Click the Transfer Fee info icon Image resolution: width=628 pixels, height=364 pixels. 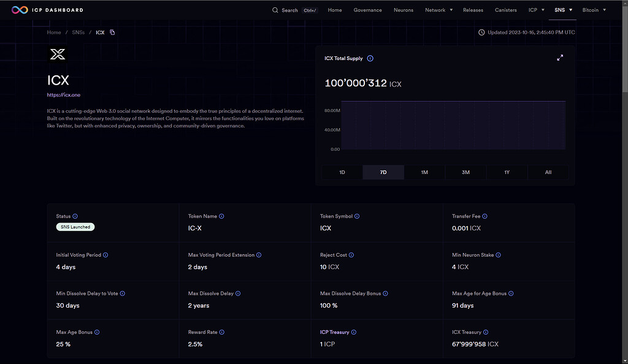click(484, 216)
